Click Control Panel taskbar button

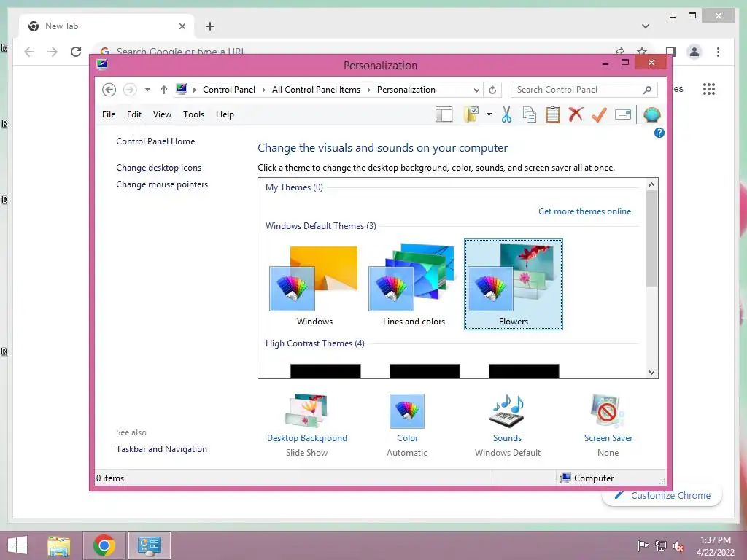(x=149, y=545)
